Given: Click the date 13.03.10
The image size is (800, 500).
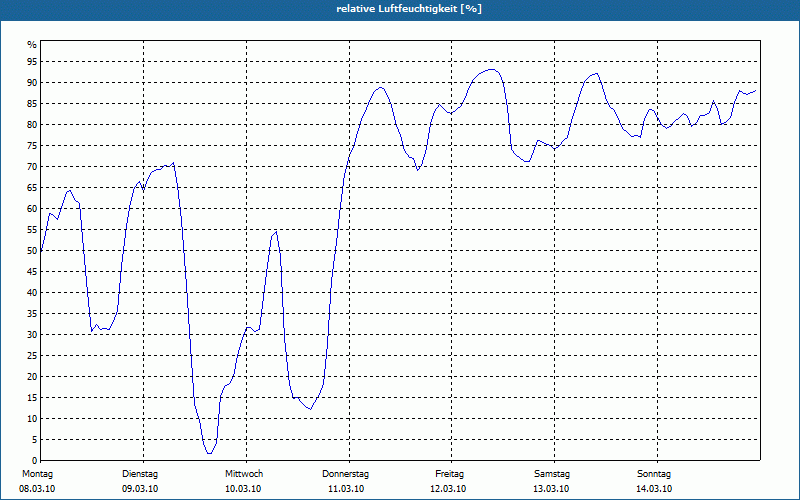Looking at the screenshot, I should 551,489.
